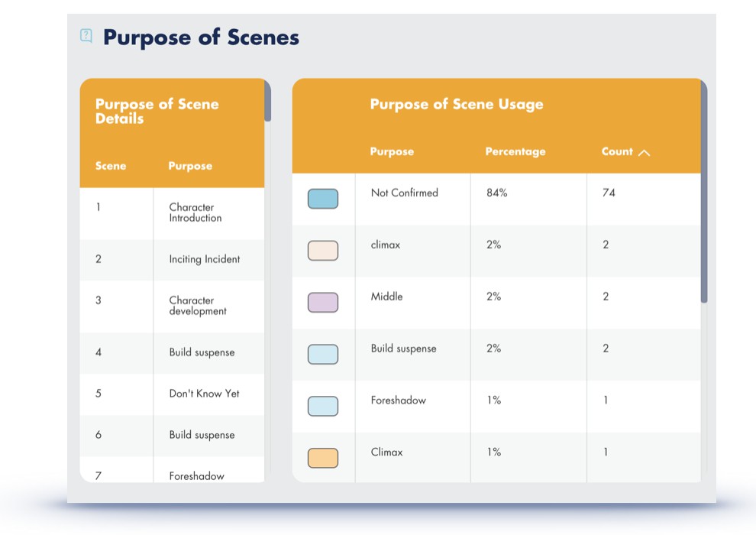Toggle the Count column sort arrow
Viewport: 756px width, 535px height.
pos(644,152)
